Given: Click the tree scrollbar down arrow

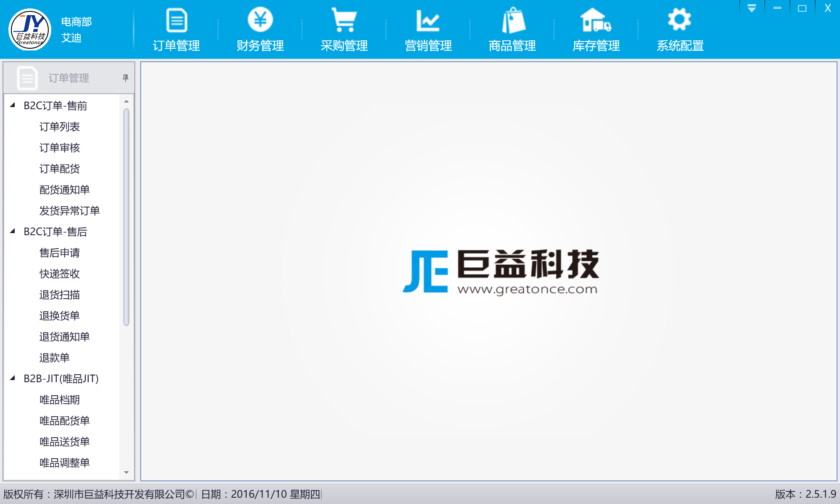Looking at the screenshot, I should (x=126, y=472).
